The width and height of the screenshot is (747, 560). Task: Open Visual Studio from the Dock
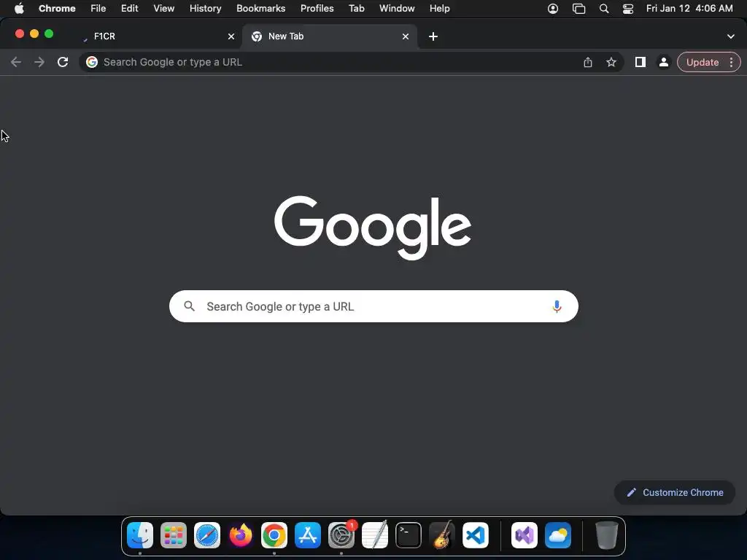[x=525, y=535]
